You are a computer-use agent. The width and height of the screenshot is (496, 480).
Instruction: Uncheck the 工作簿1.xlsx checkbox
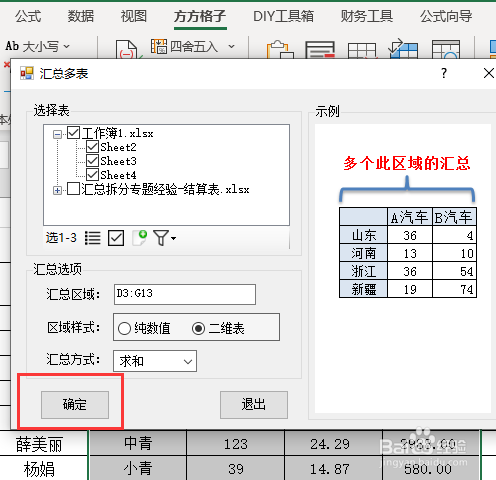(x=73, y=133)
